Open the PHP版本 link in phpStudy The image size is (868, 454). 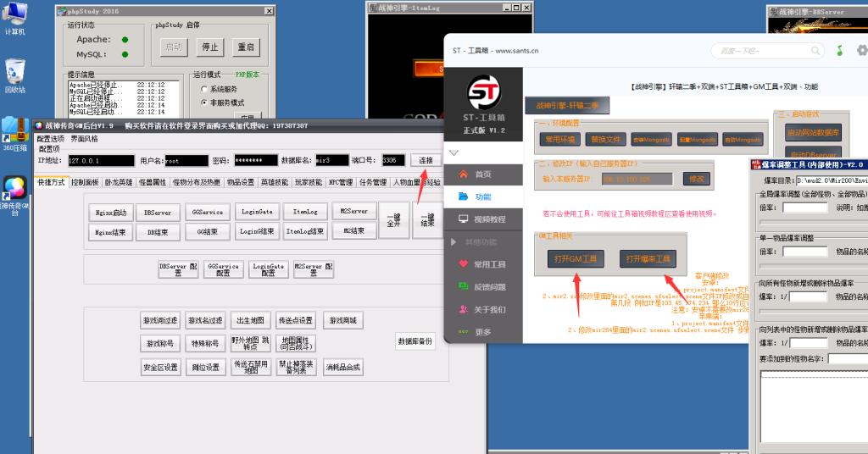[247, 75]
